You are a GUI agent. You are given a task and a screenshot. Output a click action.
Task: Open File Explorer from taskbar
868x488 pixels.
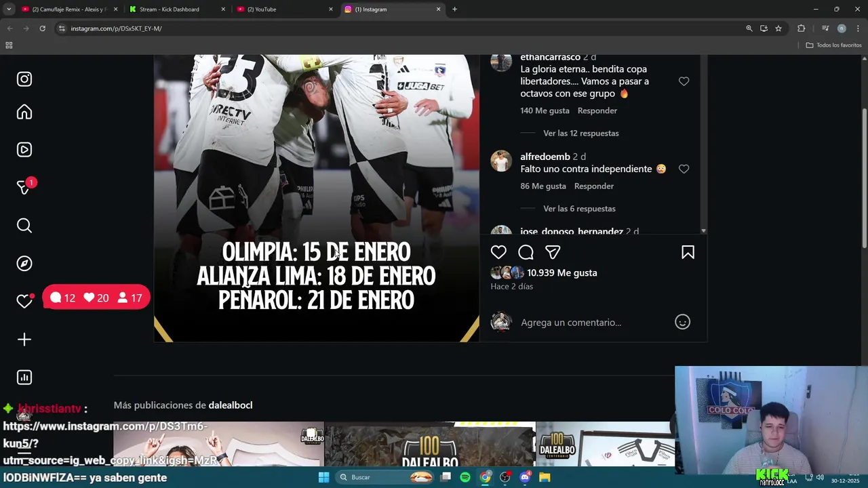pos(545,477)
